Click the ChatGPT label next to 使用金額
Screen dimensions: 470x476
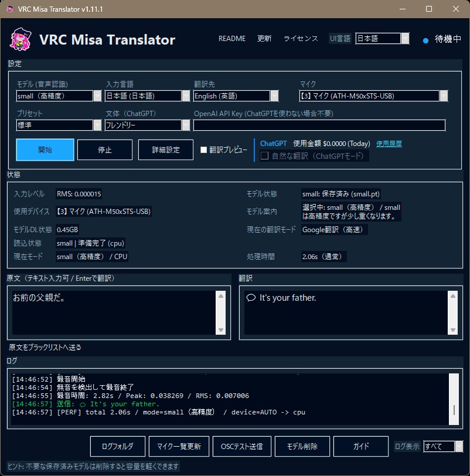point(273,144)
